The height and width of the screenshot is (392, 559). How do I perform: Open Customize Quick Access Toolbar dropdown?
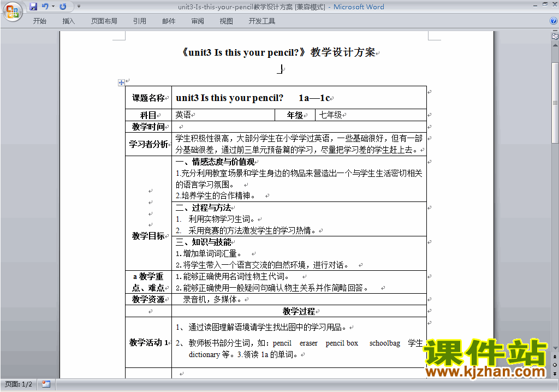(79, 7)
